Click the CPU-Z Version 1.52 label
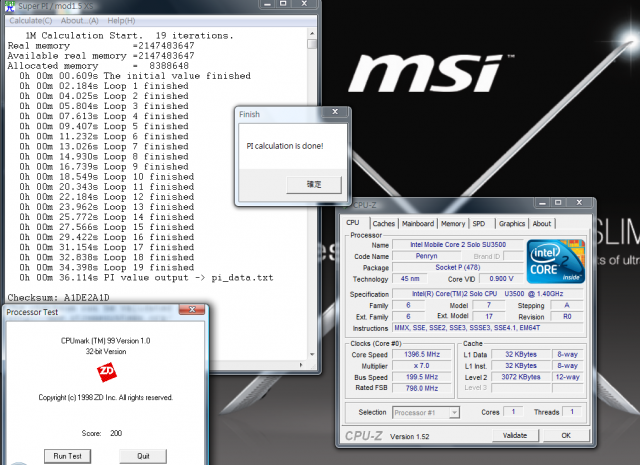Screen dimensions: 640x465 [409, 436]
